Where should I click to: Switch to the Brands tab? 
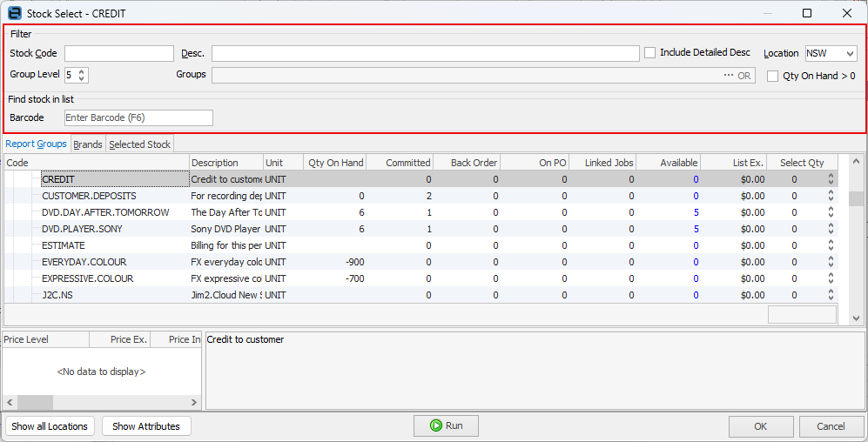pyautogui.click(x=88, y=145)
